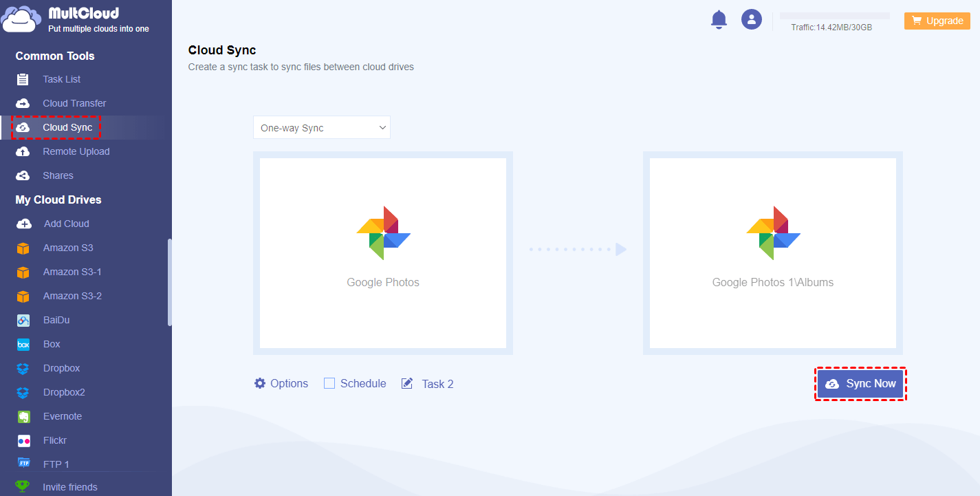The image size is (980, 496).
Task: Click the 'Put multiple clouds into one' tagline
Action: click(x=98, y=29)
